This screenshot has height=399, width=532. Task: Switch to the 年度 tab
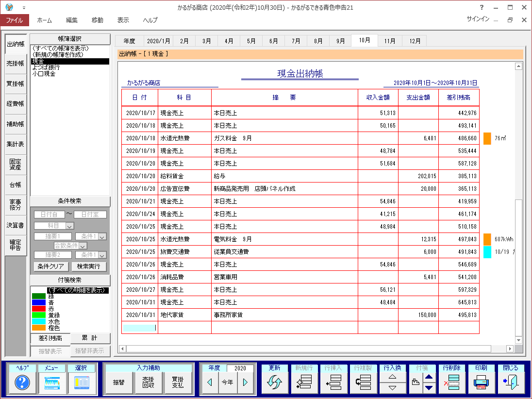pos(129,41)
